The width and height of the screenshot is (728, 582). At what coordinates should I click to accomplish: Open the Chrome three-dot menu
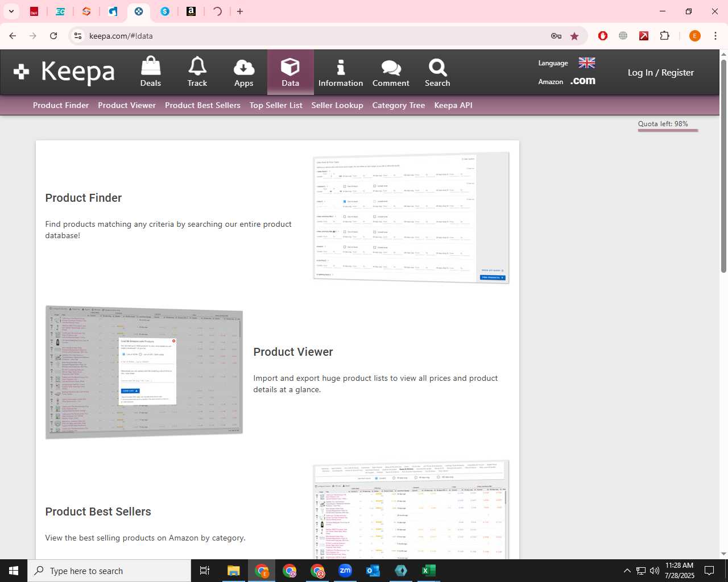click(x=715, y=36)
